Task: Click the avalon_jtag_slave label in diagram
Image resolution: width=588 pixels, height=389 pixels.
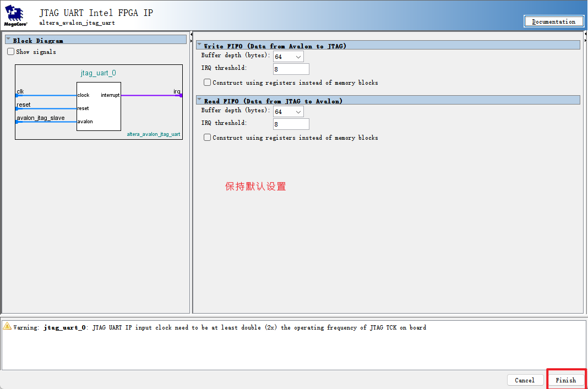Action: tap(41, 118)
